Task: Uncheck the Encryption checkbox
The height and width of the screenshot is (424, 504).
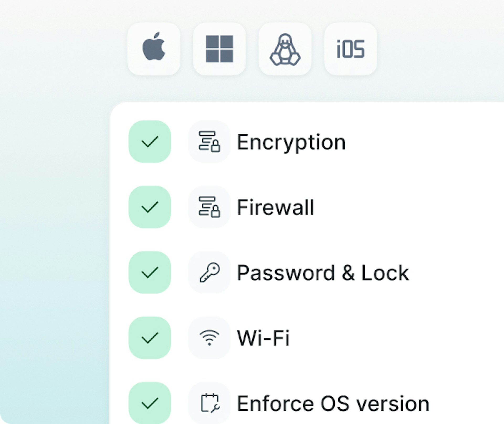Action: [150, 142]
